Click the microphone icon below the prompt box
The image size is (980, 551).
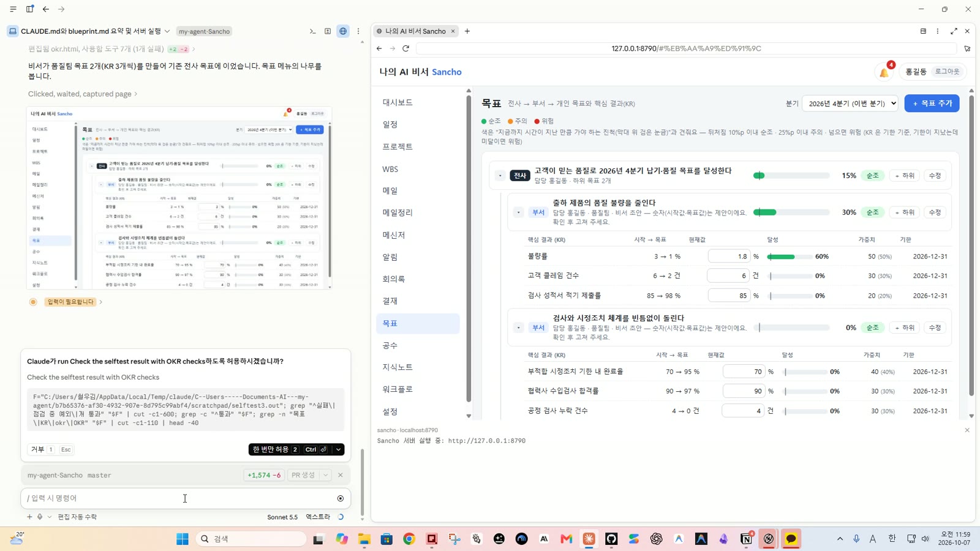pos(40,517)
